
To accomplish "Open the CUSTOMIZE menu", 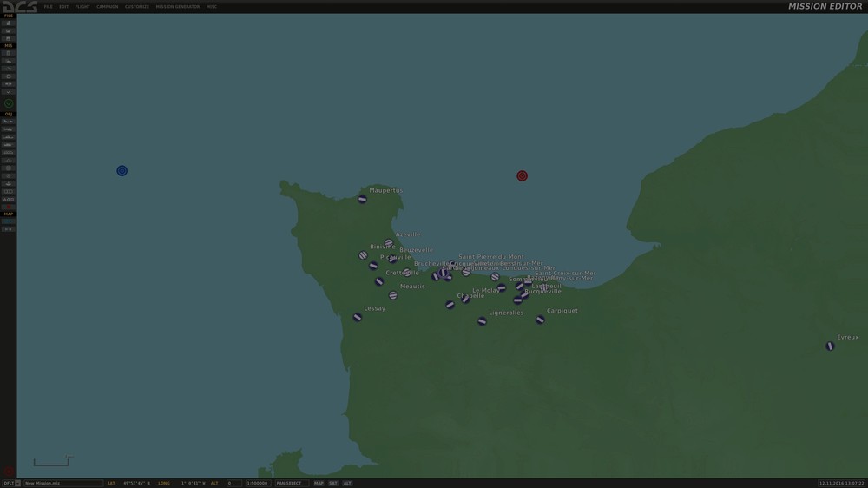I will click(x=137, y=7).
